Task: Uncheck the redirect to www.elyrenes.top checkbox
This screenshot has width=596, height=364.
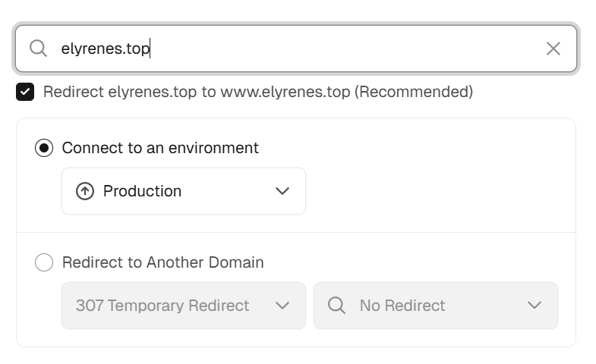Action: click(25, 92)
